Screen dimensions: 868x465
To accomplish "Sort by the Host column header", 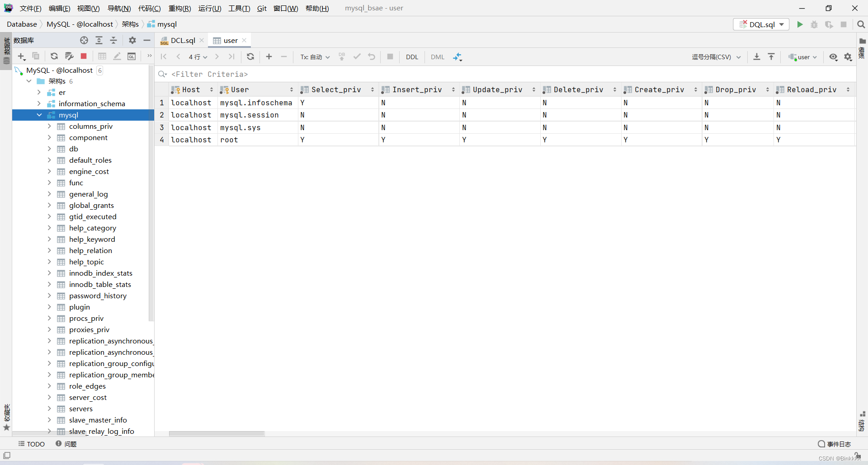I will coord(193,89).
